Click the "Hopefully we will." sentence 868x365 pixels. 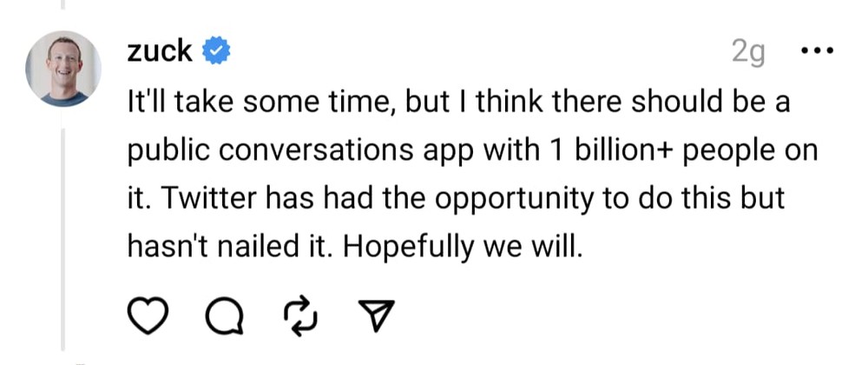(x=460, y=247)
